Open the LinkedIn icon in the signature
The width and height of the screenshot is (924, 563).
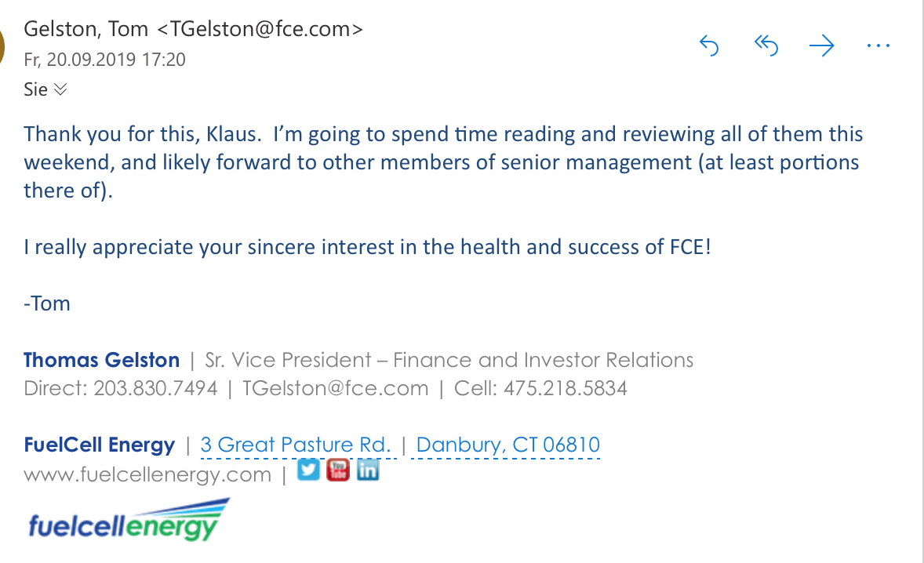[367, 470]
